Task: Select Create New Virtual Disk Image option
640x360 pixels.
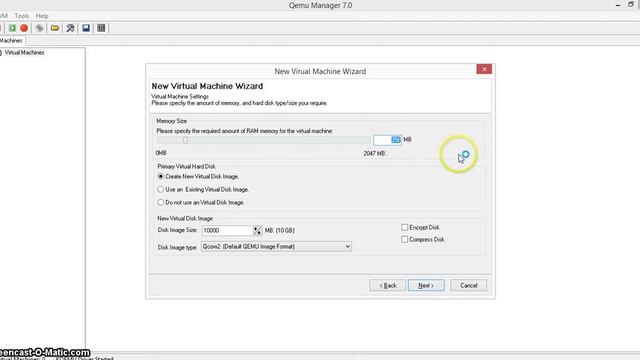Action: 198,177
